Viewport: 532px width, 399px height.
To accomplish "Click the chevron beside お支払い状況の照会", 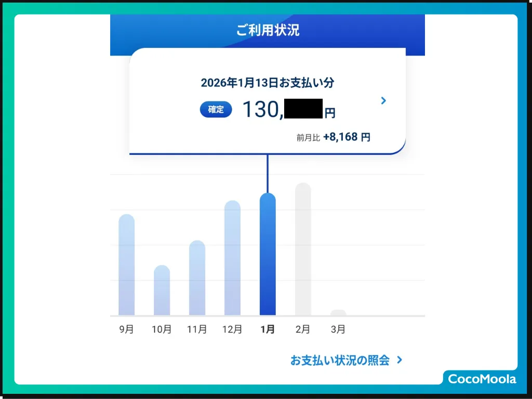I will coord(399,360).
